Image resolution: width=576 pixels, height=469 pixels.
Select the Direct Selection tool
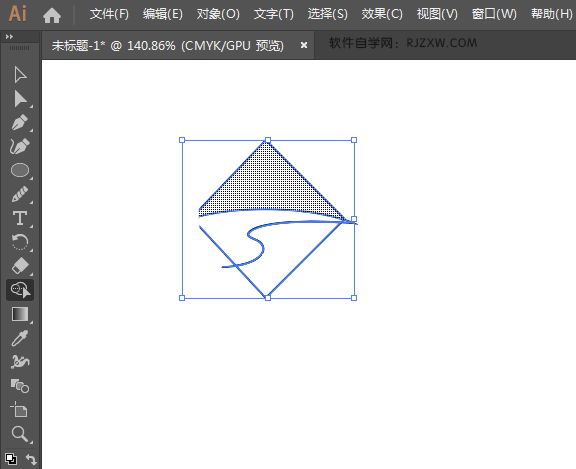[20, 99]
